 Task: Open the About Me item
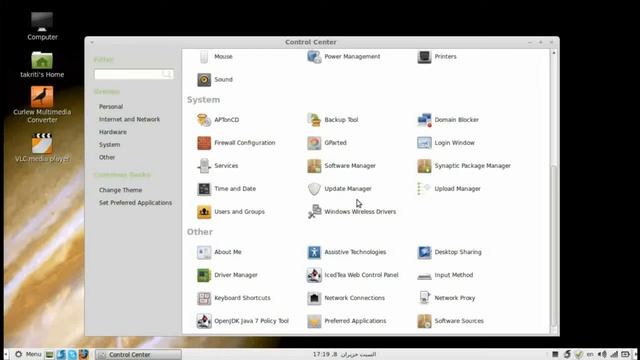tap(219, 252)
